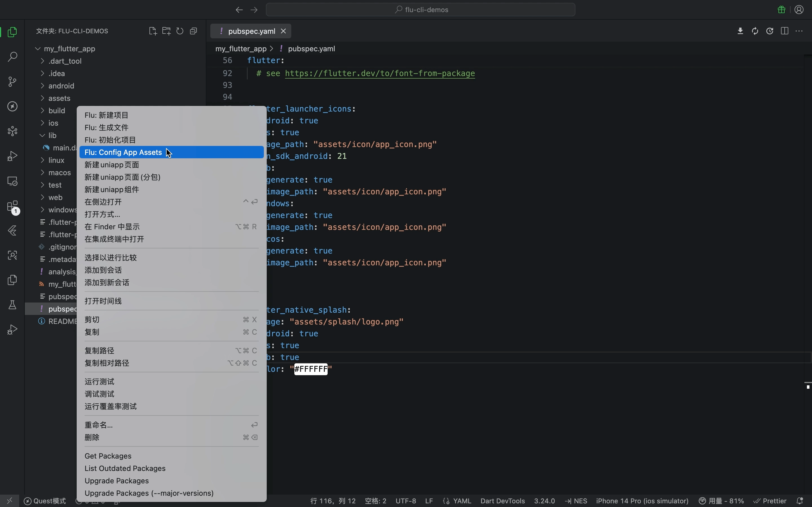
Task: Select the New File icon in Explorer header
Action: (153, 31)
